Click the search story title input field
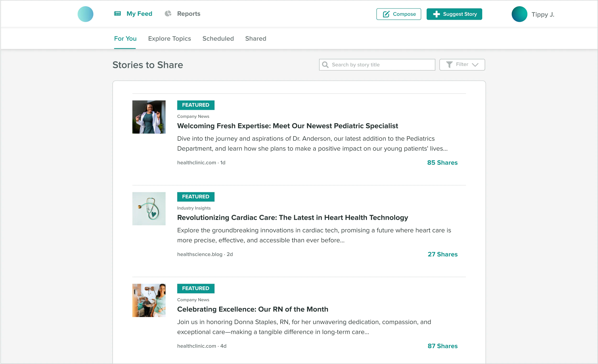The width and height of the screenshot is (598, 364). click(378, 65)
